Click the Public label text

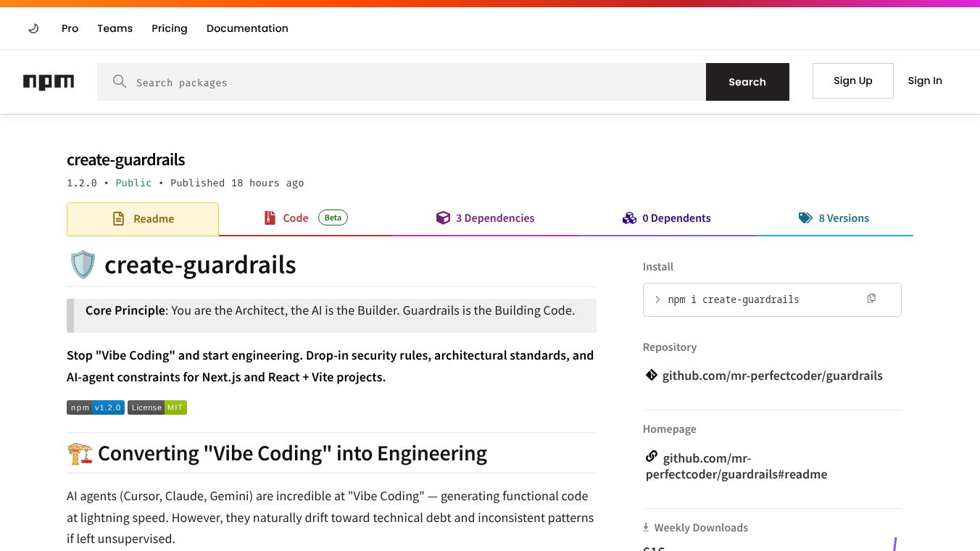point(134,183)
